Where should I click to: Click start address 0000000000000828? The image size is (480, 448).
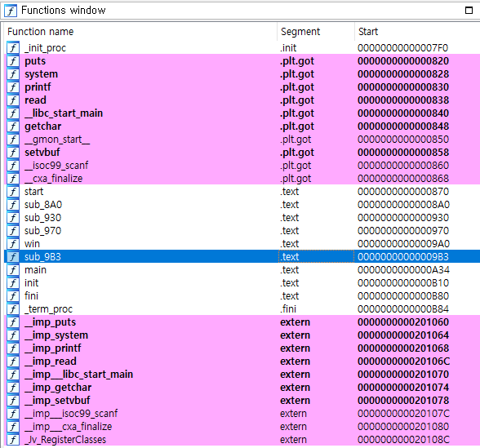tap(403, 74)
